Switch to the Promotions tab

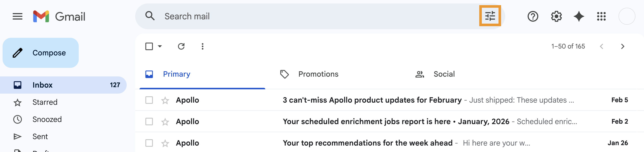coord(318,74)
